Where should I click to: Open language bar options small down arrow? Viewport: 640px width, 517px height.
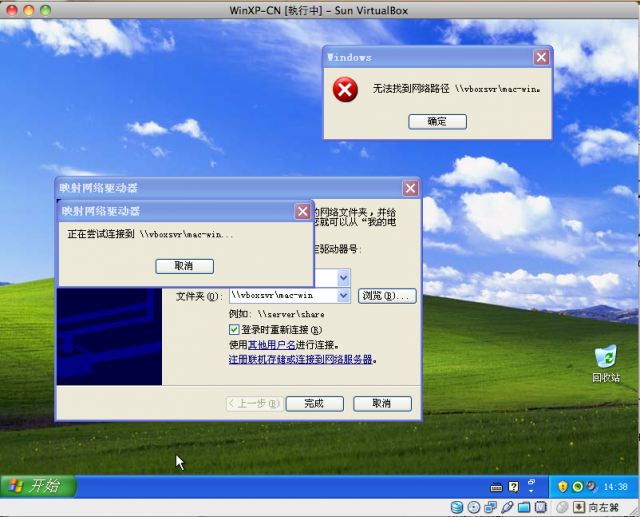pos(531,491)
